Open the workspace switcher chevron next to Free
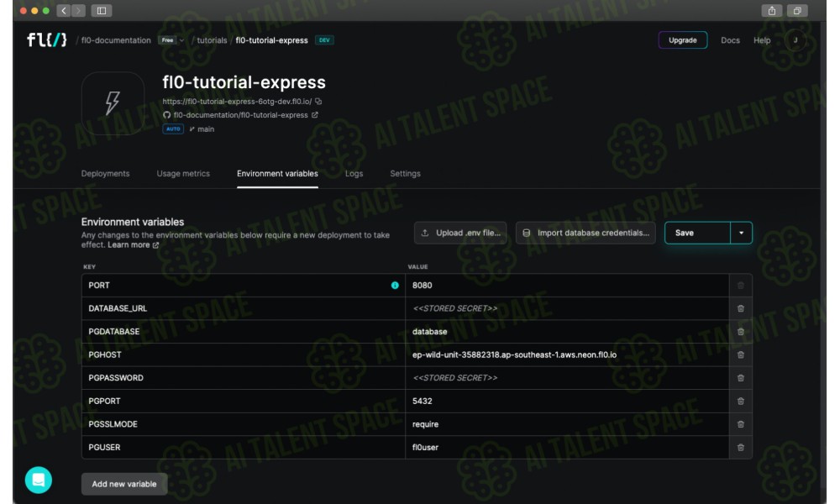Image resolution: width=840 pixels, height=504 pixels. click(181, 40)
